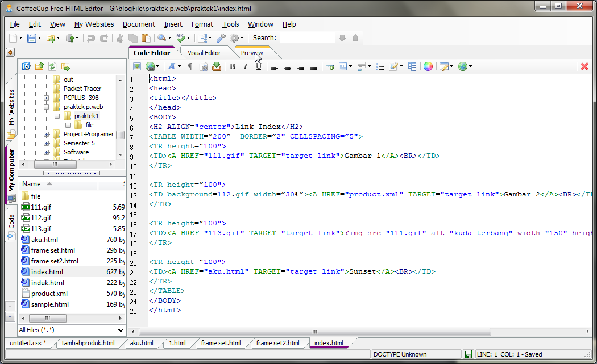Open the All Files filter dropdown

point(120,330)
